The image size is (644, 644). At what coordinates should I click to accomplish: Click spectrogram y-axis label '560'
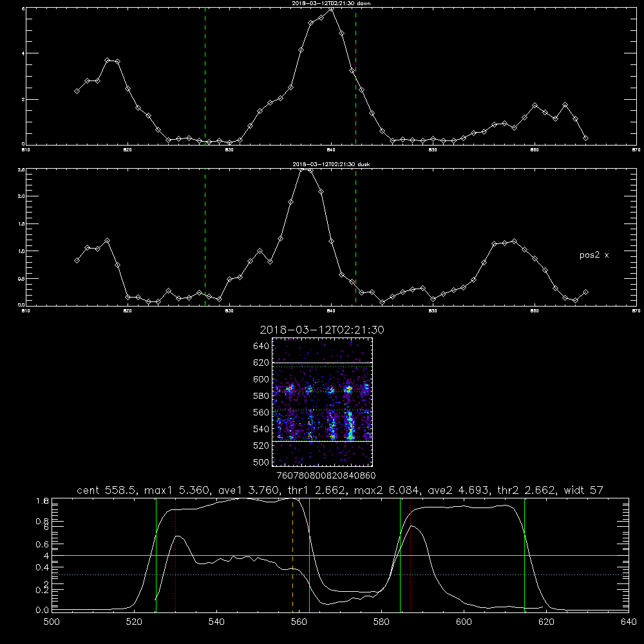261,412
